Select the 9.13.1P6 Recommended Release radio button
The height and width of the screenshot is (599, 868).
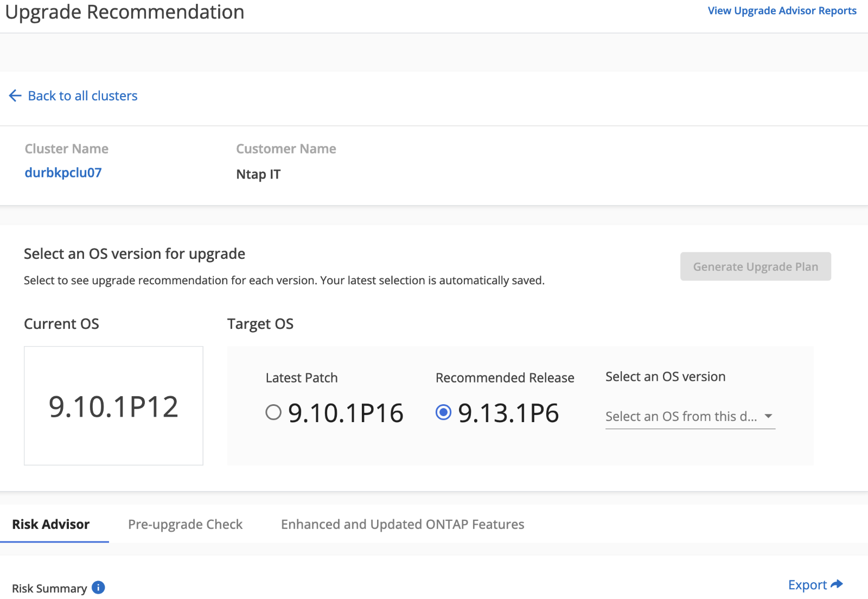(443, 412)
